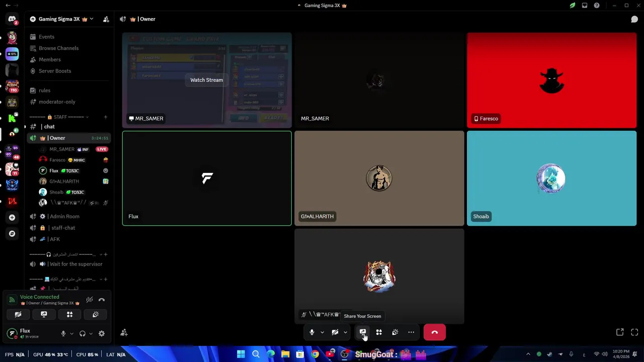
Task: Click Flux's highlighted video tile
Action: (x=207, y=178)
